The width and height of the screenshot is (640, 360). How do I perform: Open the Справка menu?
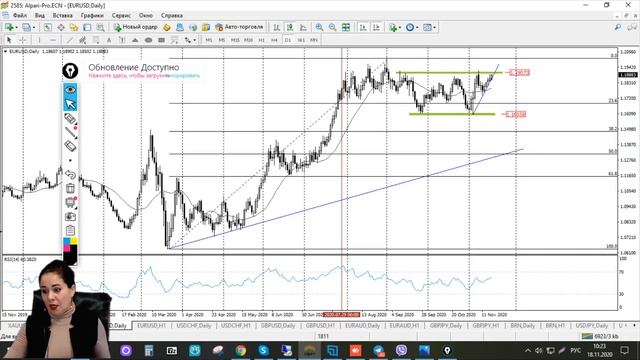coord(171,15)
